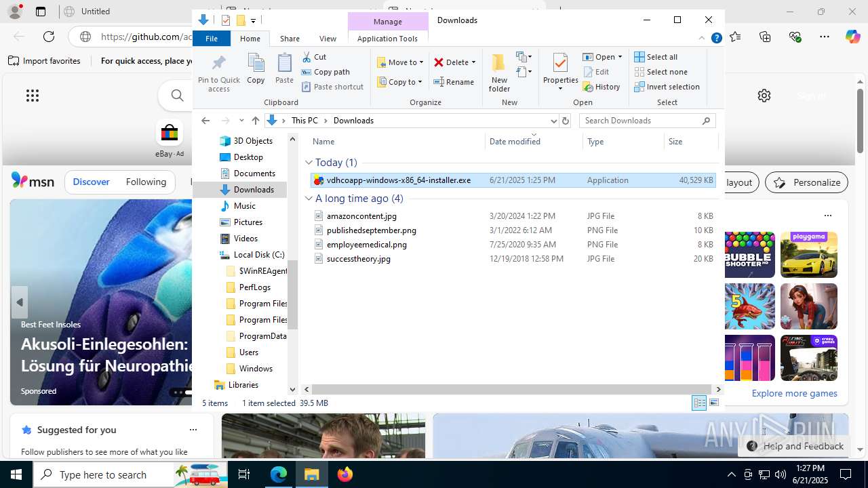Collapse the Today group

(309, 163)
